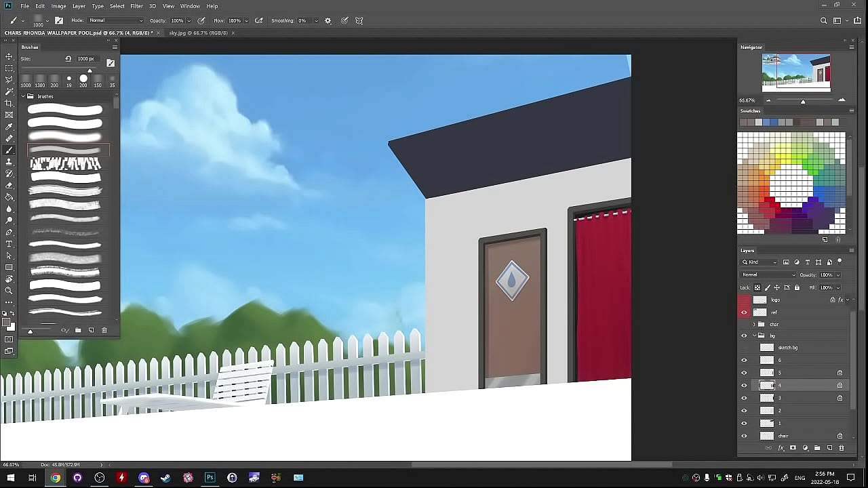
Task: Open the layer blend mode Normal dropdown
Action: [x=768, y=274]
